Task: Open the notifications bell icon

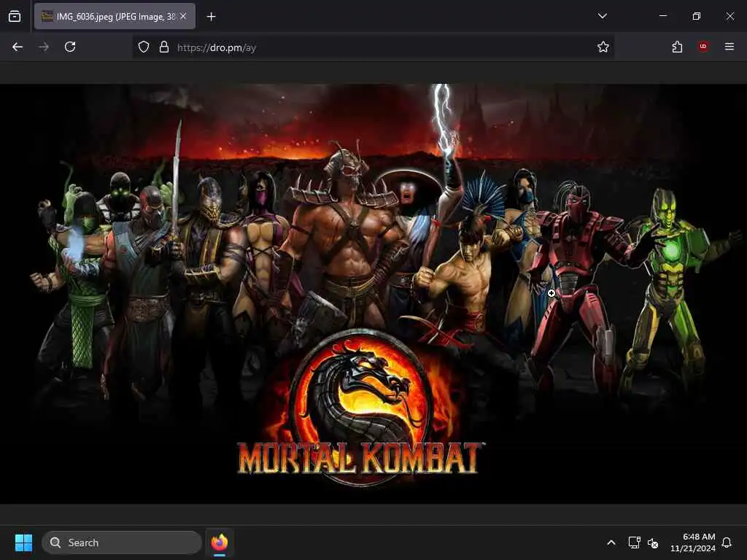Action: click(x=727, y=542)
